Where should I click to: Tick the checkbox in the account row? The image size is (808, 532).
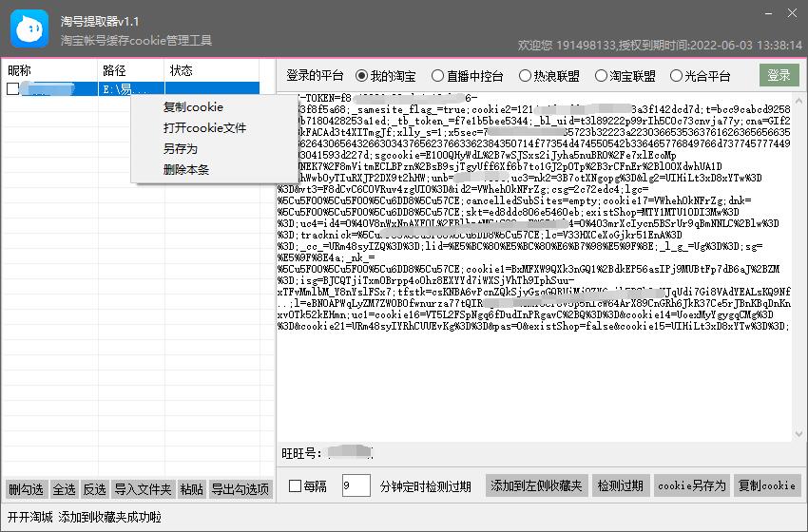pos(13,88)
